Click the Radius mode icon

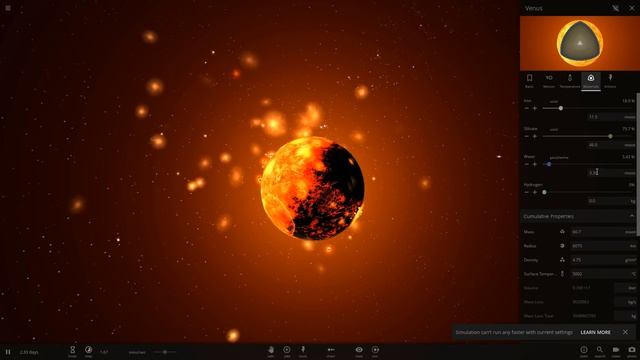[x=562, y=246]
